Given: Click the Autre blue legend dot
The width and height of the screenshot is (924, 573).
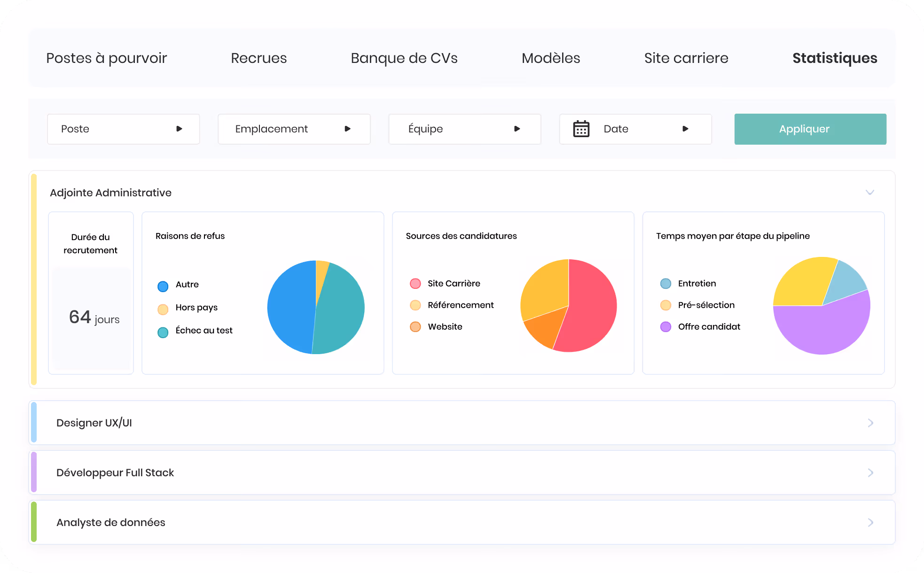Looking at the screenshot, I should 163,286.
